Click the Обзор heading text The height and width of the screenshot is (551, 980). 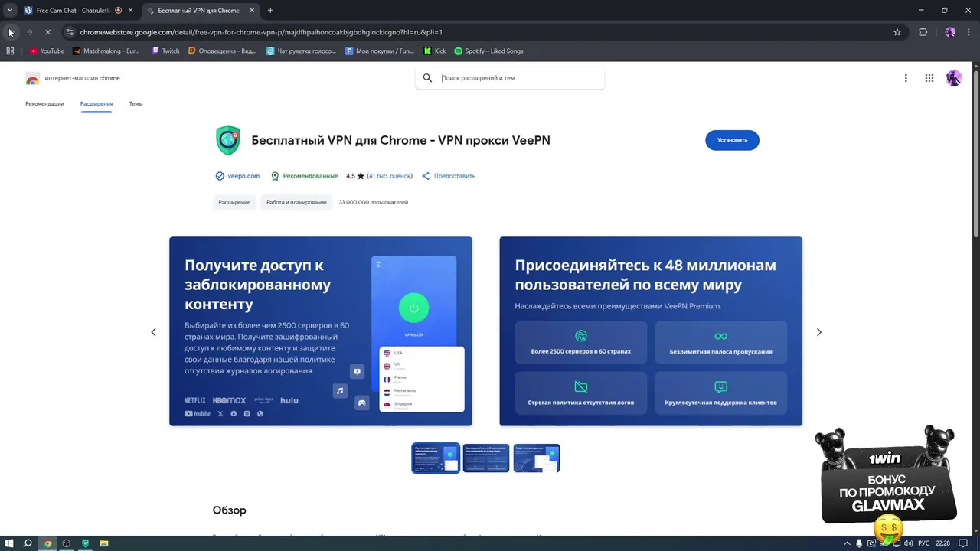point(229,510)
